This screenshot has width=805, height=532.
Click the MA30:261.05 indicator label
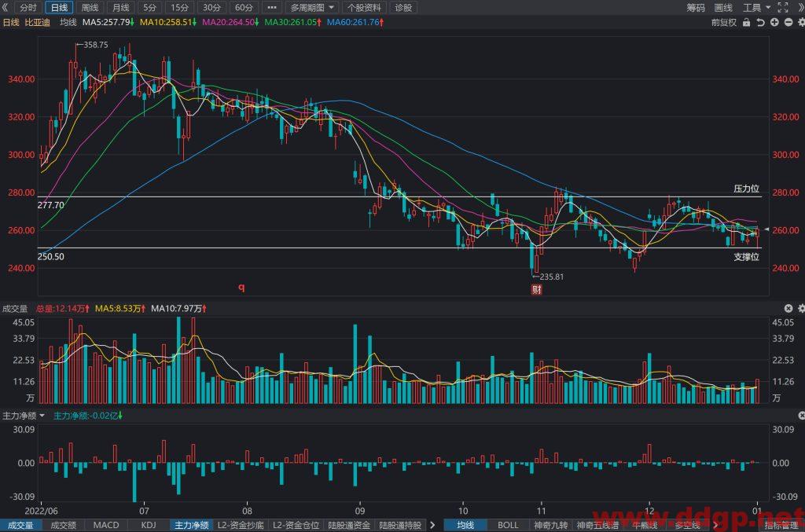[293, 22]
